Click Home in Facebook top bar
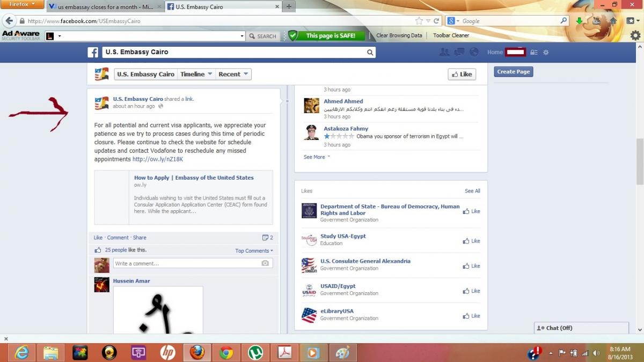The height and width of the screenshot is (362, 644). (495, 53)
